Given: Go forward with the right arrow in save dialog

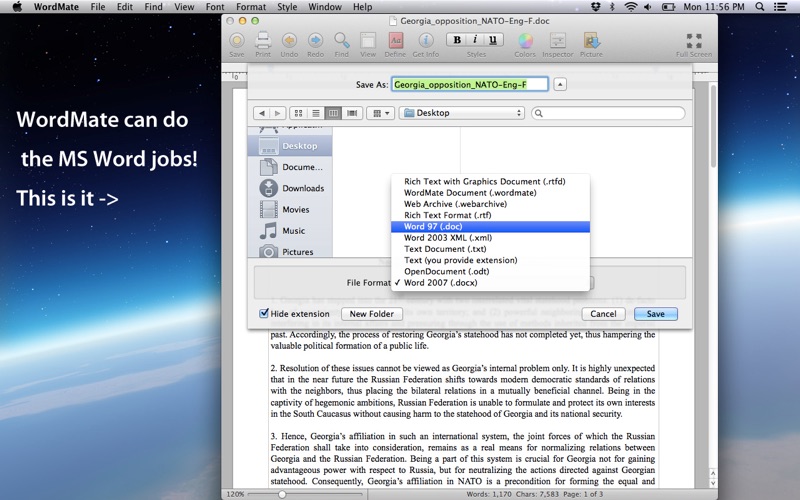Looking at the screenshot, I should 277,113.
